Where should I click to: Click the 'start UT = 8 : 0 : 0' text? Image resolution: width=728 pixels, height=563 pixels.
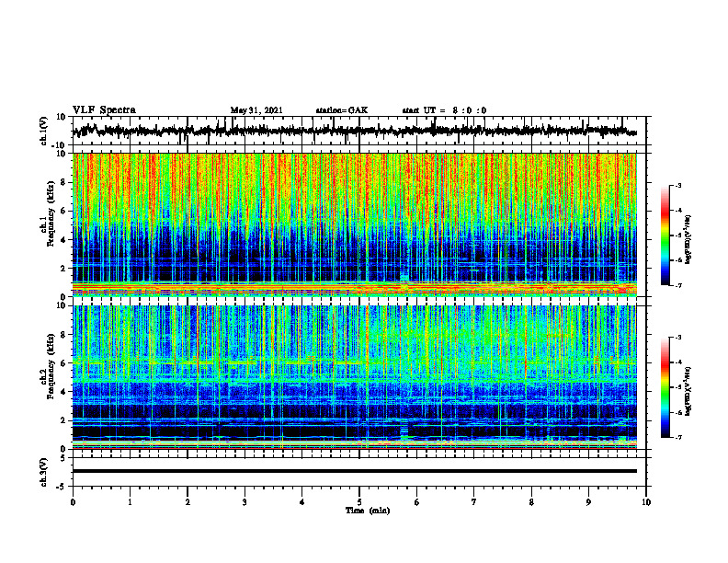point(444,110)
